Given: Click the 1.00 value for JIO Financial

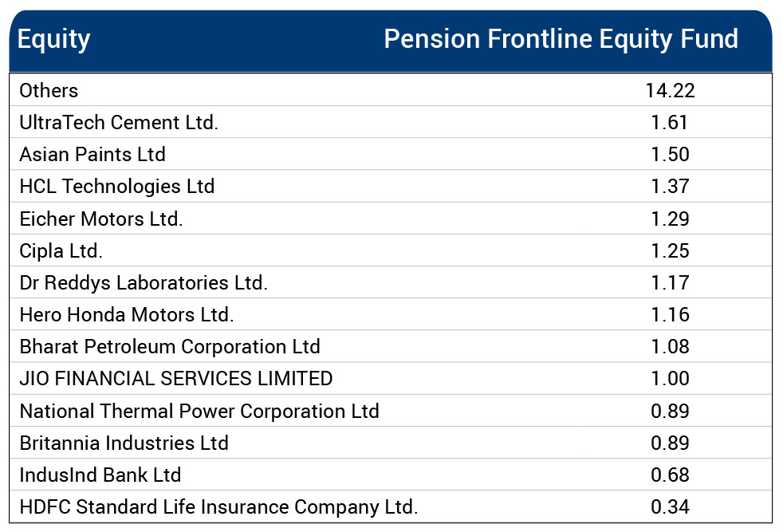Looking at the screenshot, I should pos(670,379).
